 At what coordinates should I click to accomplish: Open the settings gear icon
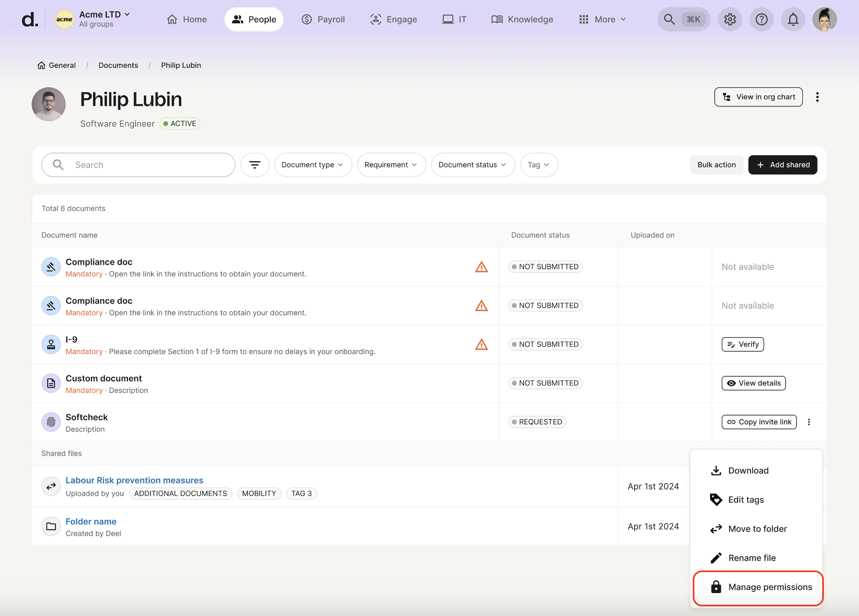point(730,19)
